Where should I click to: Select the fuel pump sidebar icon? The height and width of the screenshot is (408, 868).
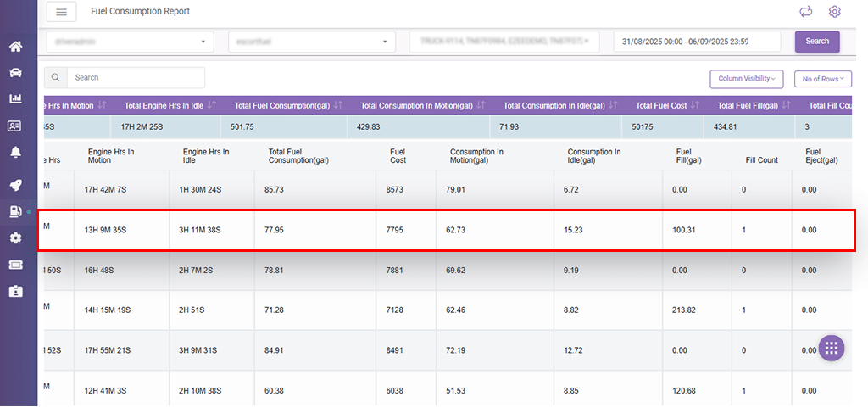[x=15, y=211]
